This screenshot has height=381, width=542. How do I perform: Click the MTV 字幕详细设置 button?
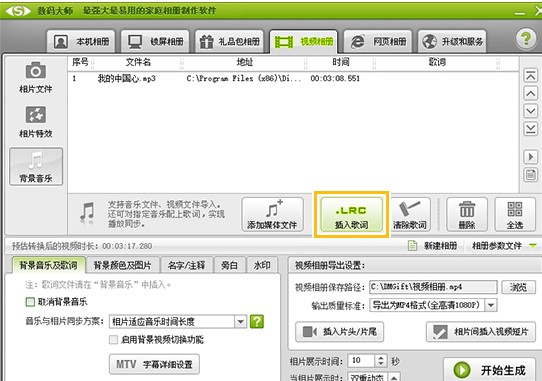[x=154, y=364]
